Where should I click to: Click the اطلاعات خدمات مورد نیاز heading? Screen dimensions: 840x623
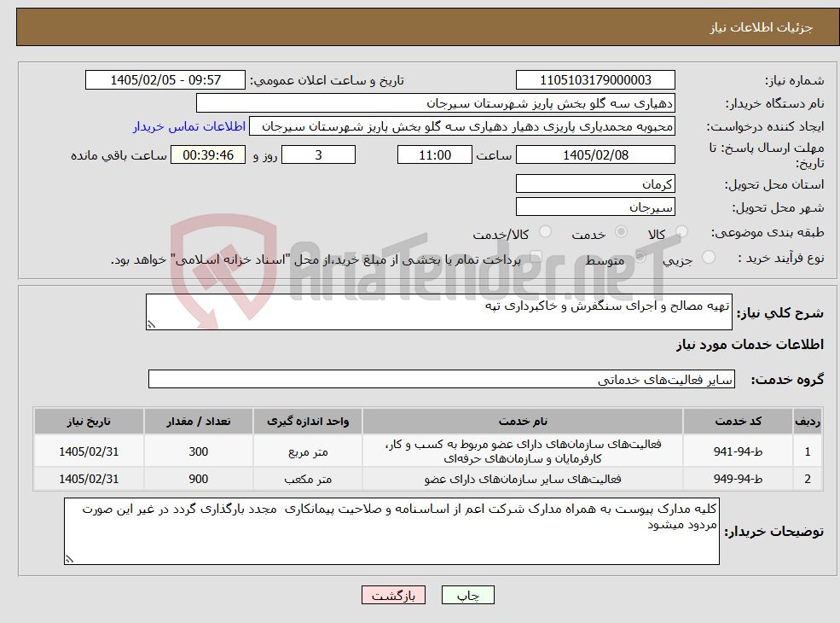point(750,344)
